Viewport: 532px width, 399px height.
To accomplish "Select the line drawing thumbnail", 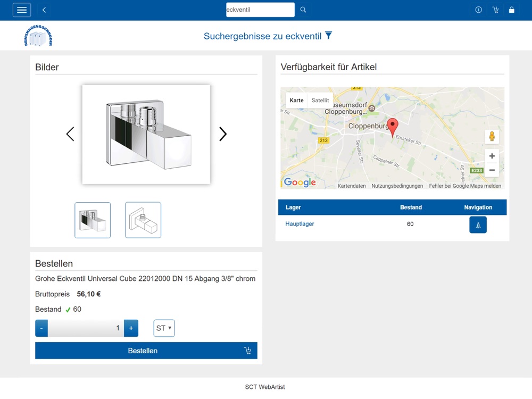I will click(x=143, y=220).
